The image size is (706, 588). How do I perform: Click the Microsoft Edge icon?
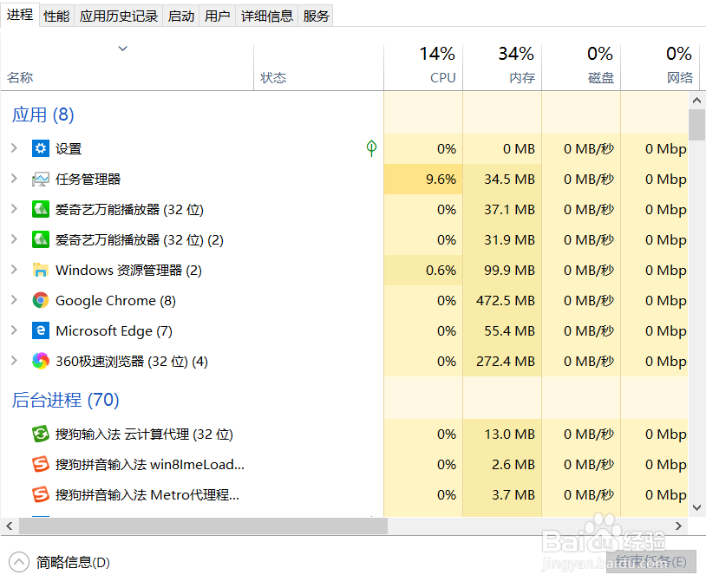tap(41, 330)
